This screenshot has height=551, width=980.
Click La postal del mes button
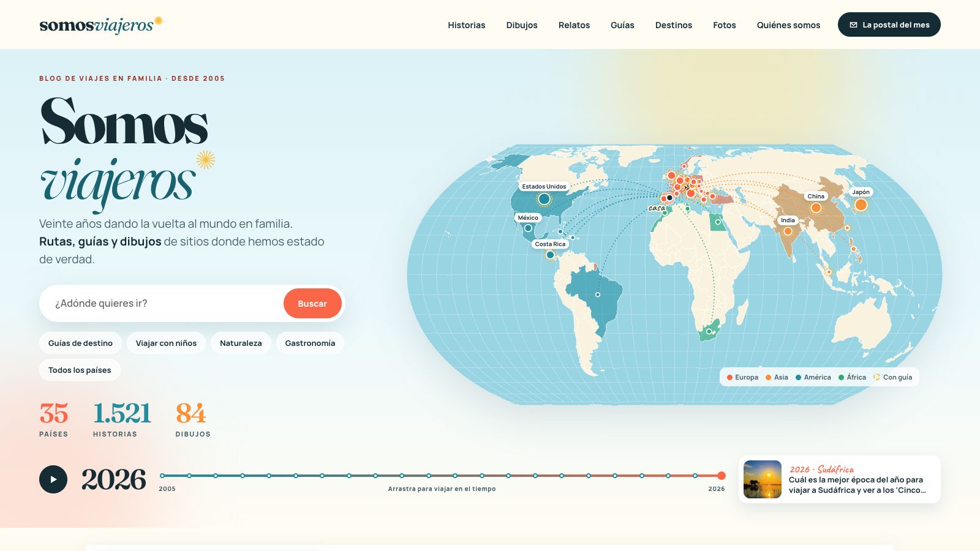pyautogui.click(x=889, y=24)
